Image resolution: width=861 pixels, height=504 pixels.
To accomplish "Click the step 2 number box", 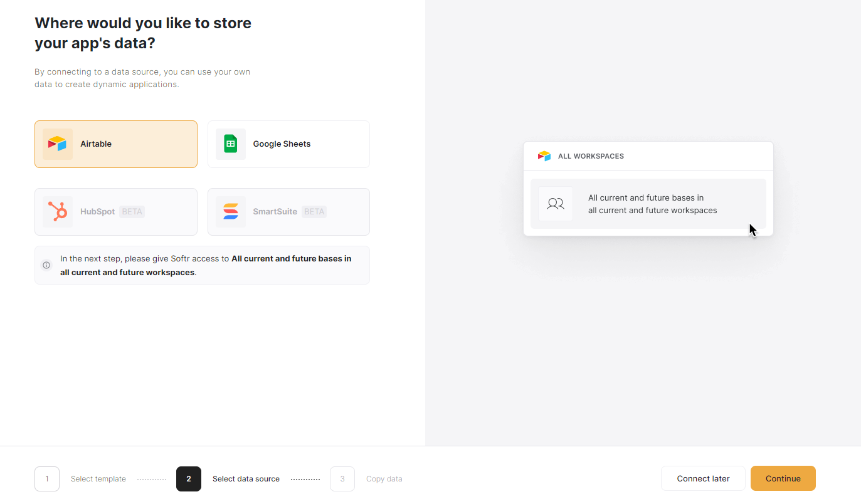I will click(189, 479).
